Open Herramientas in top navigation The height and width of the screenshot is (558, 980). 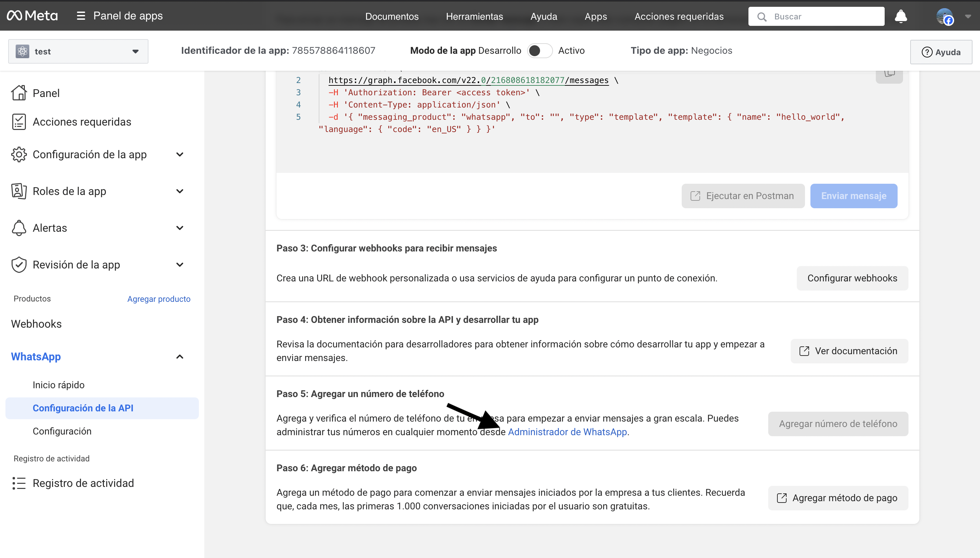[x=474, y=16]
